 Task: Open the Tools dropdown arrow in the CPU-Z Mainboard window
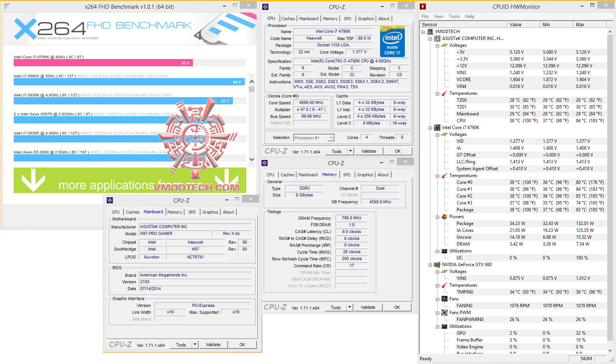point(195,345)
